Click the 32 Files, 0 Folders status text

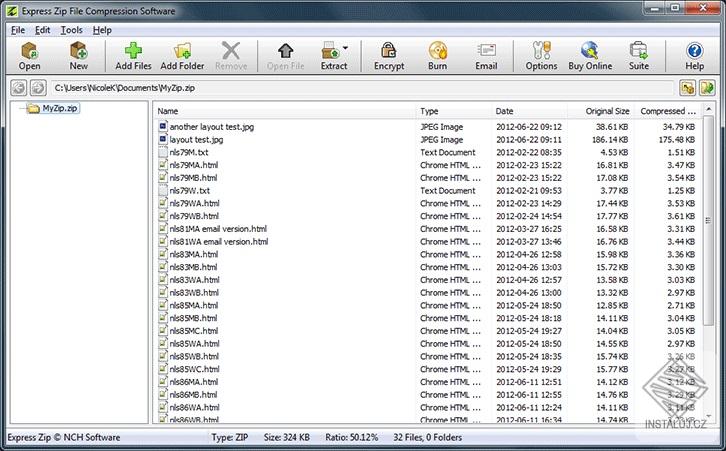point(427,438)
